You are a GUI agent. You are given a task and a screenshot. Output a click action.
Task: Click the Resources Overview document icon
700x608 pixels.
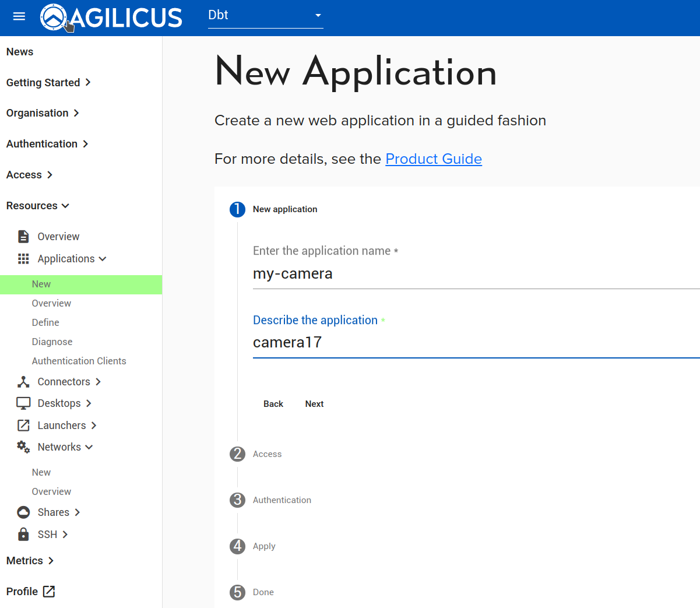[x=23, y=236]
